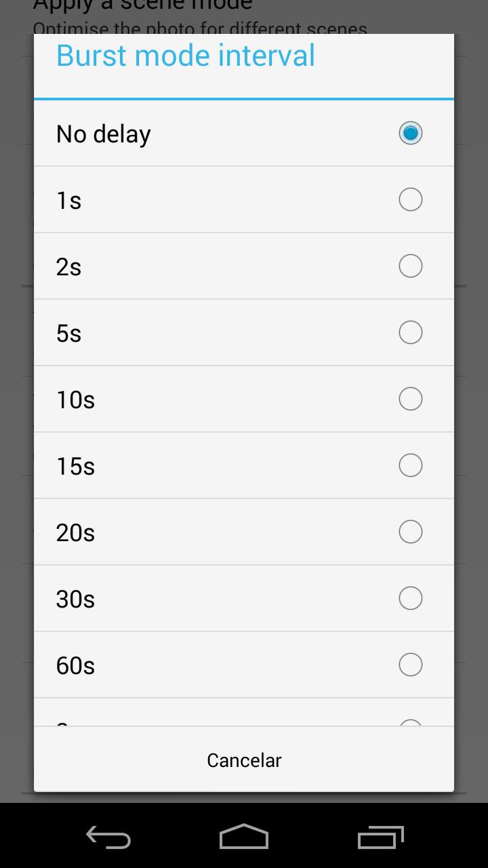The width and height of the screenshot is (488, 868).
Task: Tap the "5s" list item label
Action: (68, 334)
